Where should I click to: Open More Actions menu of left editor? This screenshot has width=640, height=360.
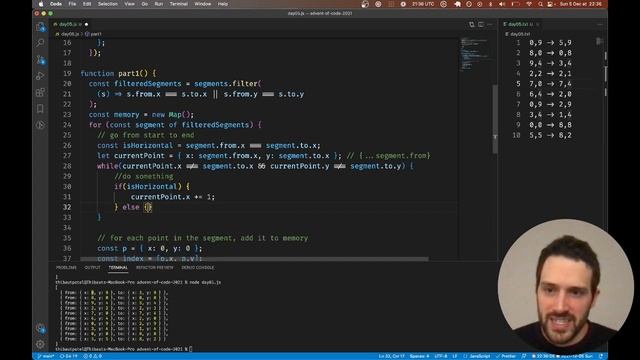[x=490, y=24]
